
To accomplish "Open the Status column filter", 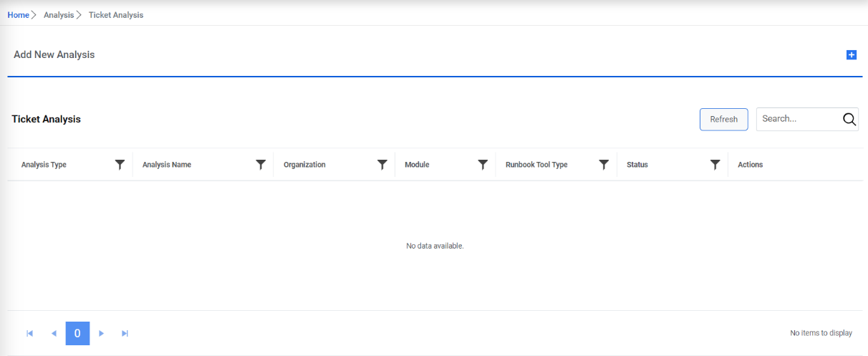I will pos(715,165).
